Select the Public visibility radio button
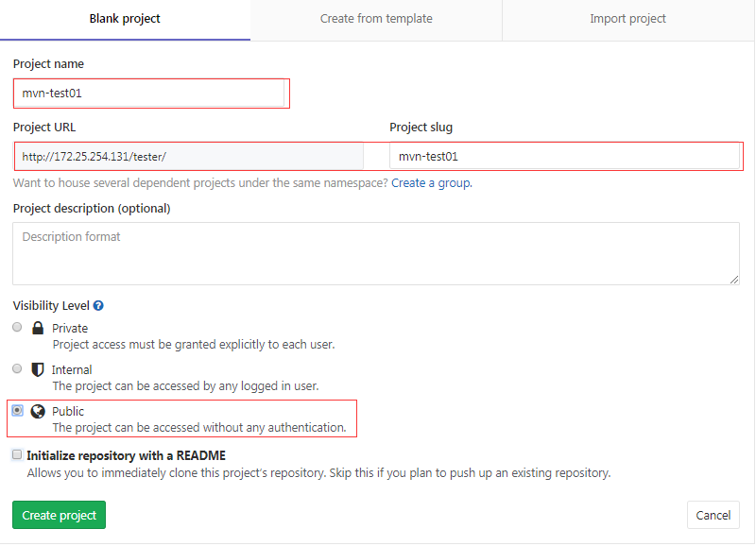Viewport: 756px width, 546px height. coord(17,410)
